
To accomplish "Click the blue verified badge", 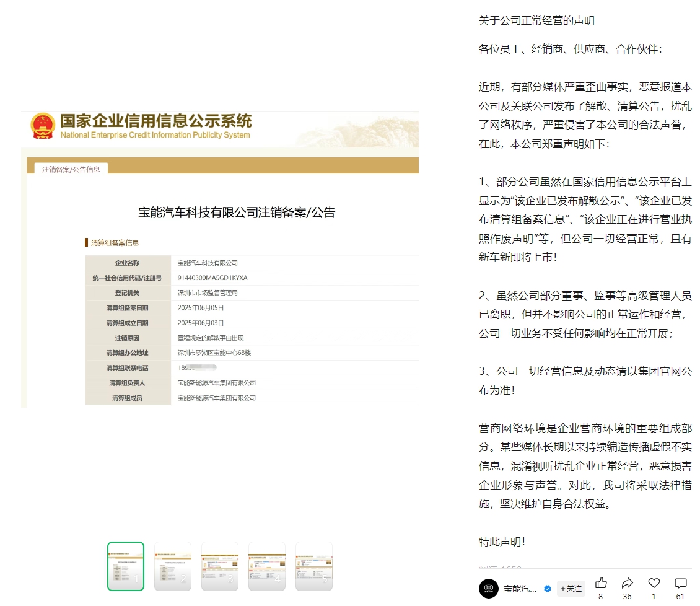I will click(548, 589).
